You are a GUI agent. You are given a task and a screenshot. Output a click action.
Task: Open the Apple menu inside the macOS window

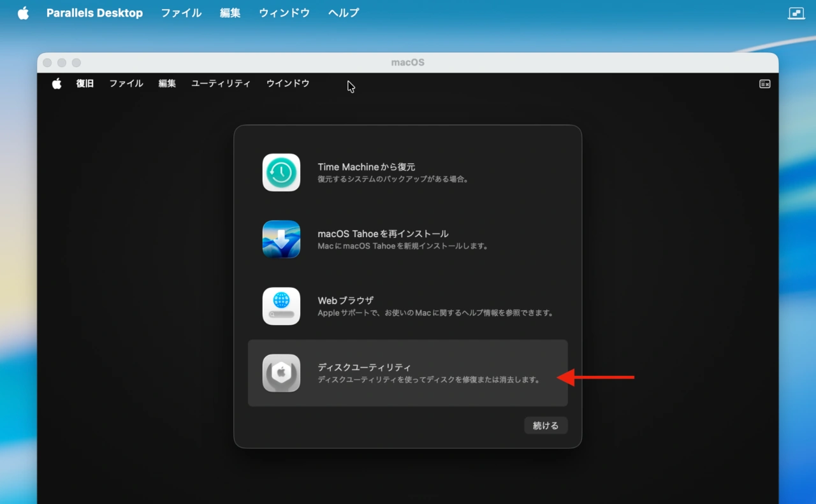pyautogui.click(x=57, y=83)
